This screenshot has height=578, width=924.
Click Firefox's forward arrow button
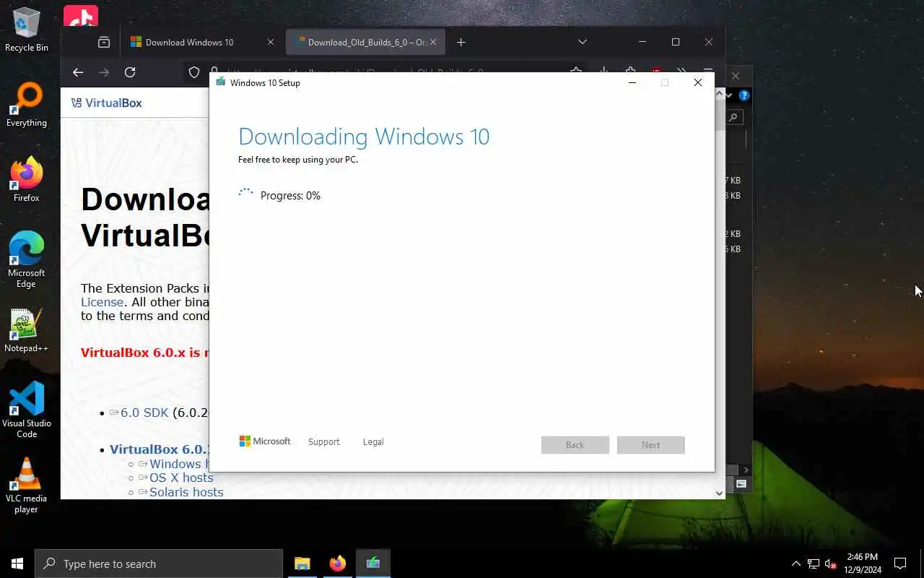[x=104, y=72]
